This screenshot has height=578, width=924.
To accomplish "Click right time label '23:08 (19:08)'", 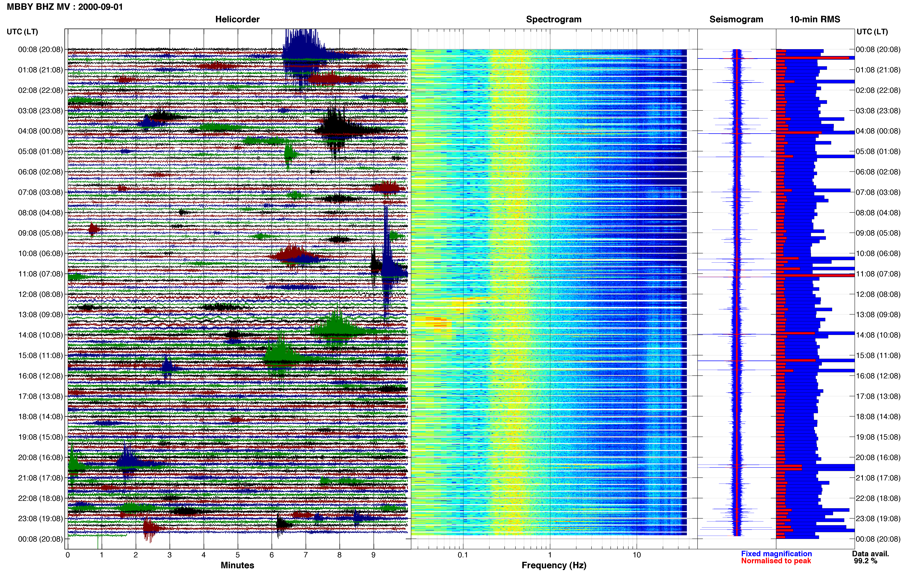I will click(878, 518).
